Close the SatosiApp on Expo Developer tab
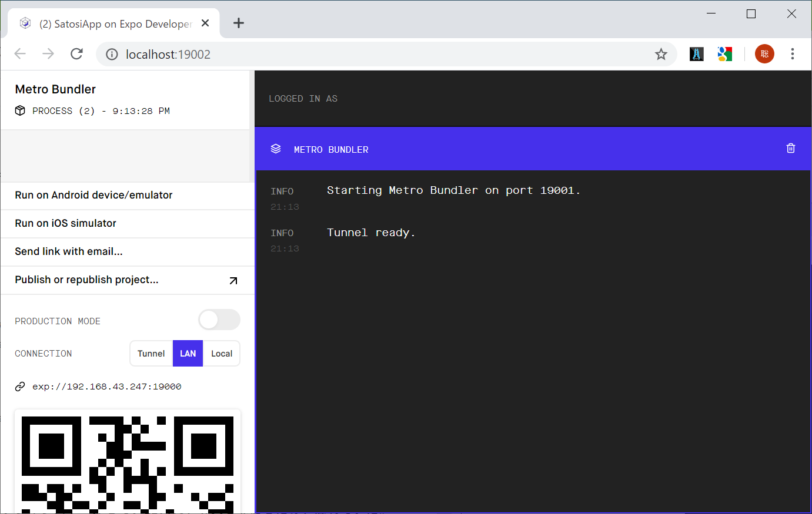This screenshot has width=812, height=514. pos(205,23)
